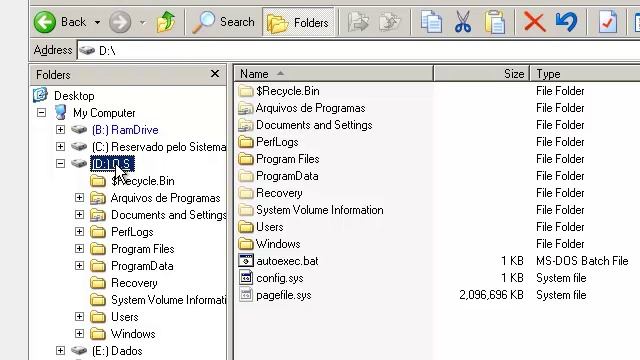
Task: Select My Computer in the tree
Action: coord(104,113)
